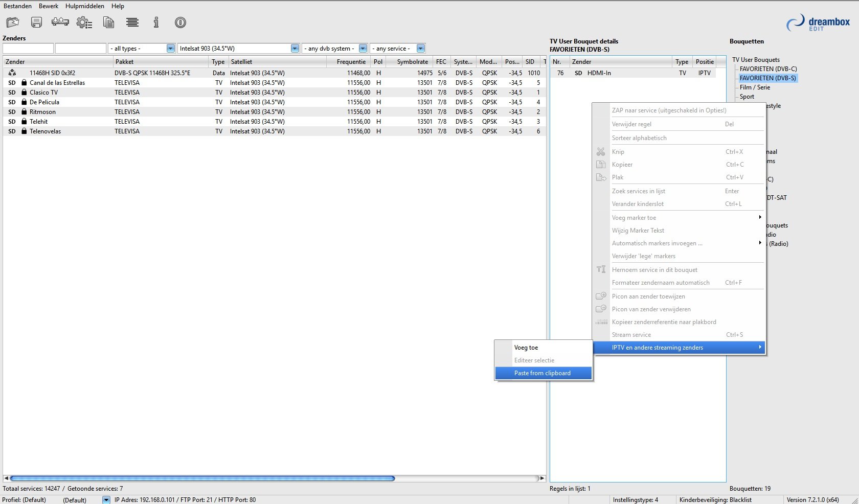859x504 pixels.
Task: Select the 'Film / Serie' bouquet
Action: coord(755,87)
